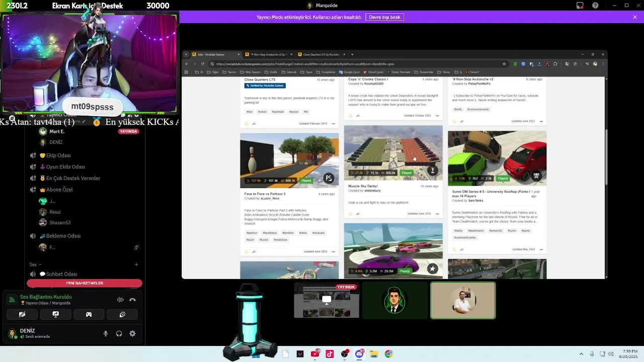Open Discord inbox icon in title bar

(x=580, y=6)
